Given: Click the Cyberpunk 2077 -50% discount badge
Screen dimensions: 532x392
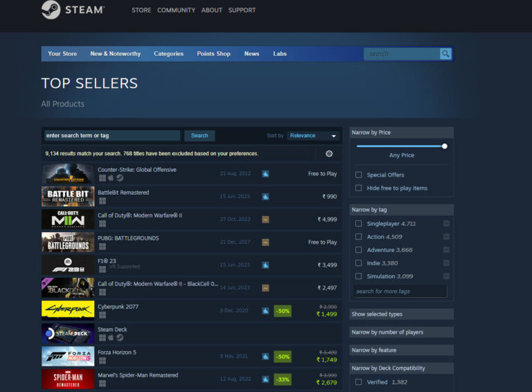Looking at the screenshot, I should pyautogui.click(x=283, y=311).
